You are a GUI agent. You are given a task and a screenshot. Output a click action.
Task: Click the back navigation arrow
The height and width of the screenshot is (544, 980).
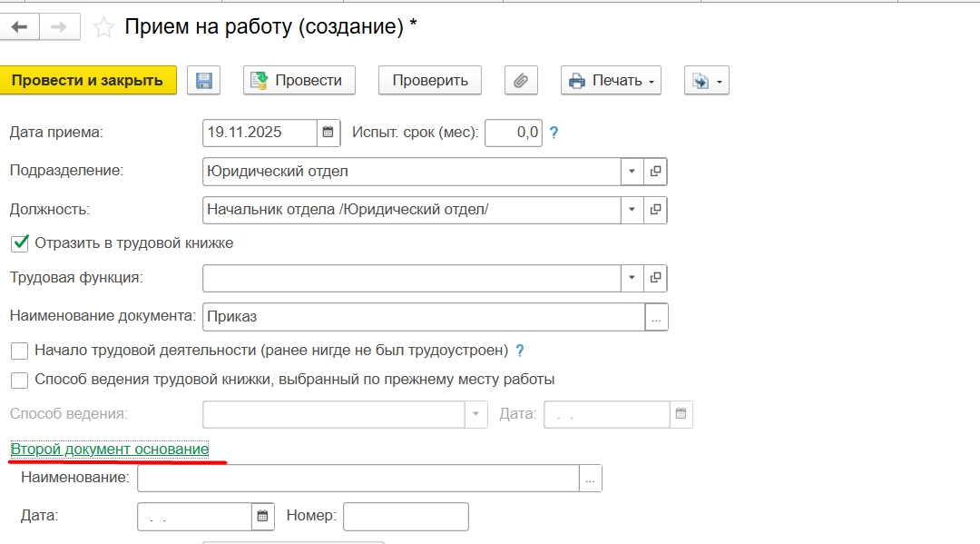(x=19, y=26)
